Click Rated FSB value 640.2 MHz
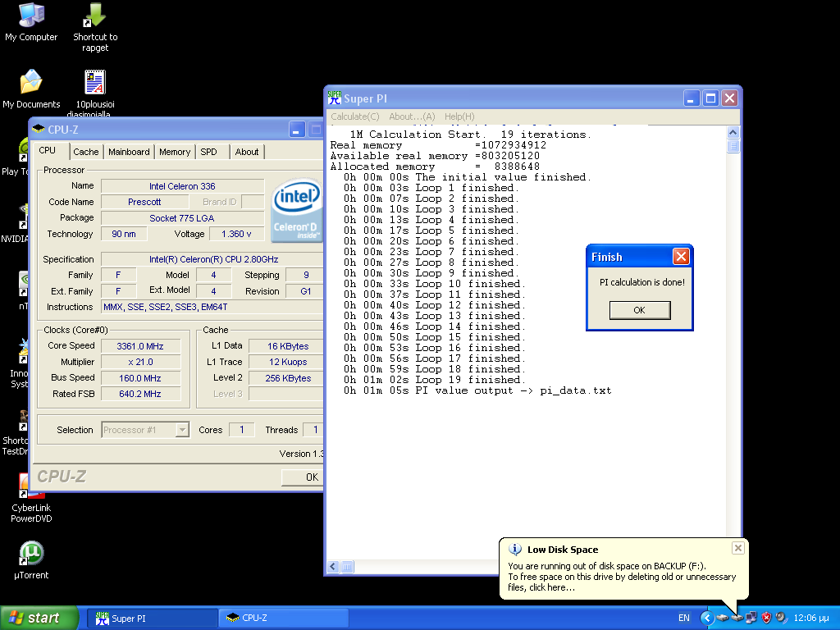This screenshot has height=630, width=840. point(140,394)
